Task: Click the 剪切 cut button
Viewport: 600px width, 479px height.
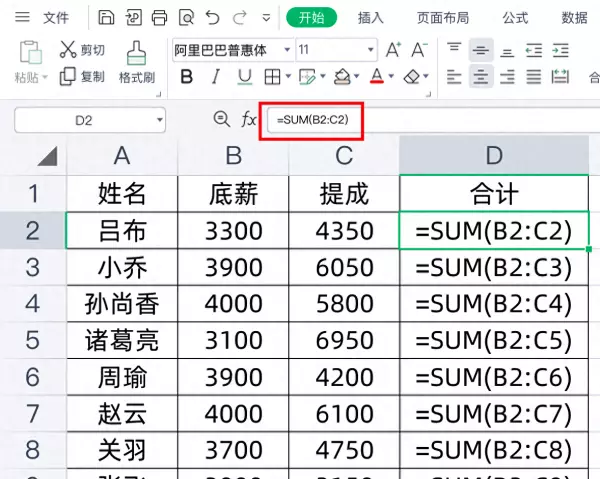Action: 82,50
